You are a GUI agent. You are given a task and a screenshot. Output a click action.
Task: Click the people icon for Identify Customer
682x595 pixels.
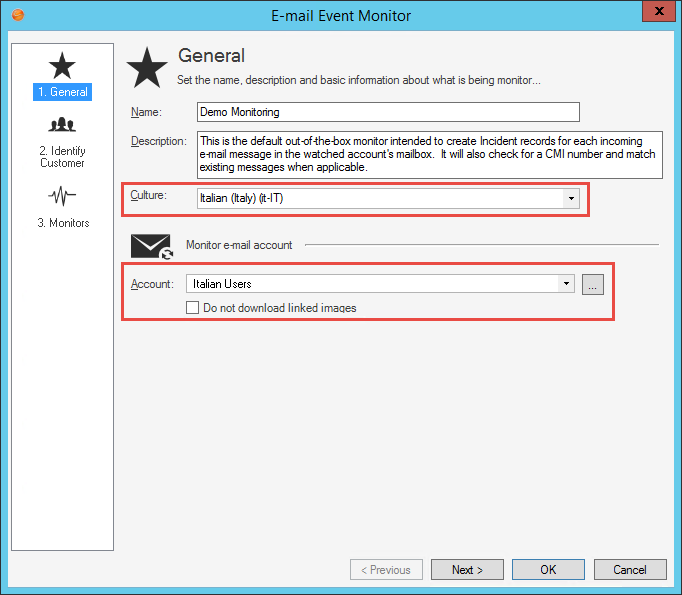62,125
